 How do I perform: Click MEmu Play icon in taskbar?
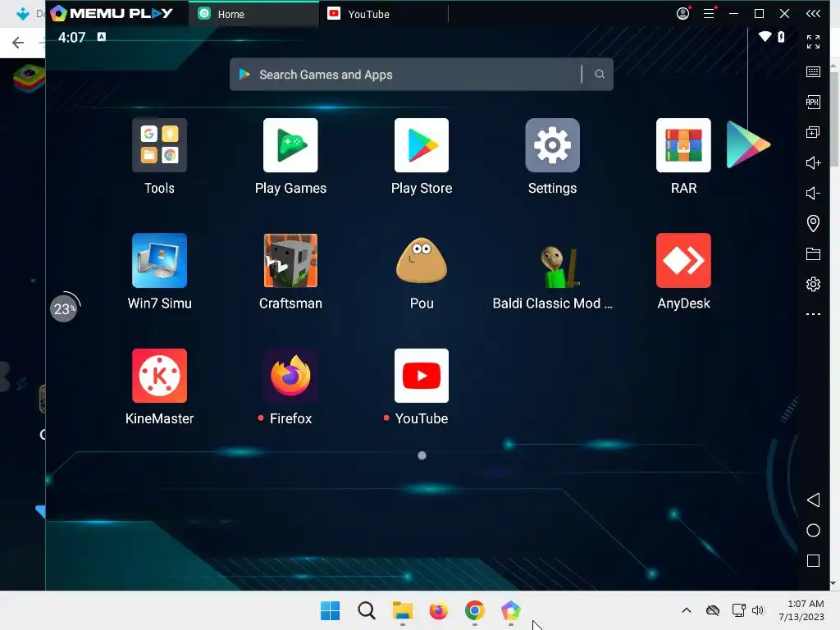pos(510,610)
